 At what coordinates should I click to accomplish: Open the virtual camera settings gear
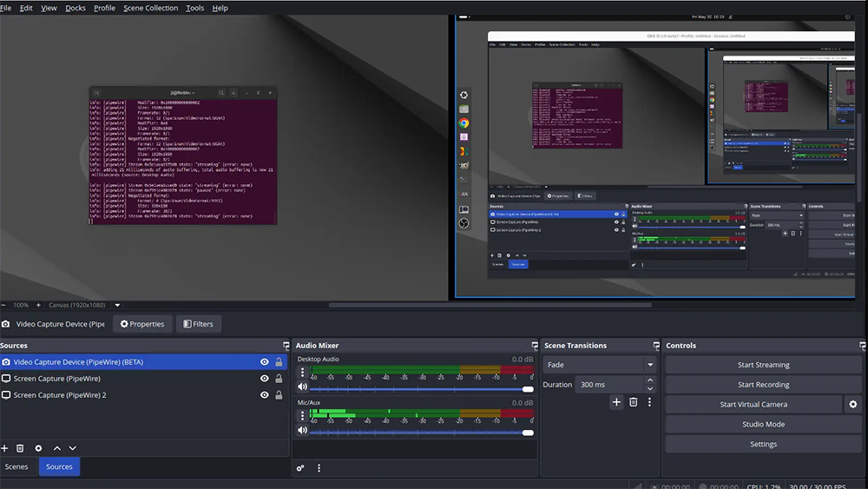coord(853,404)
